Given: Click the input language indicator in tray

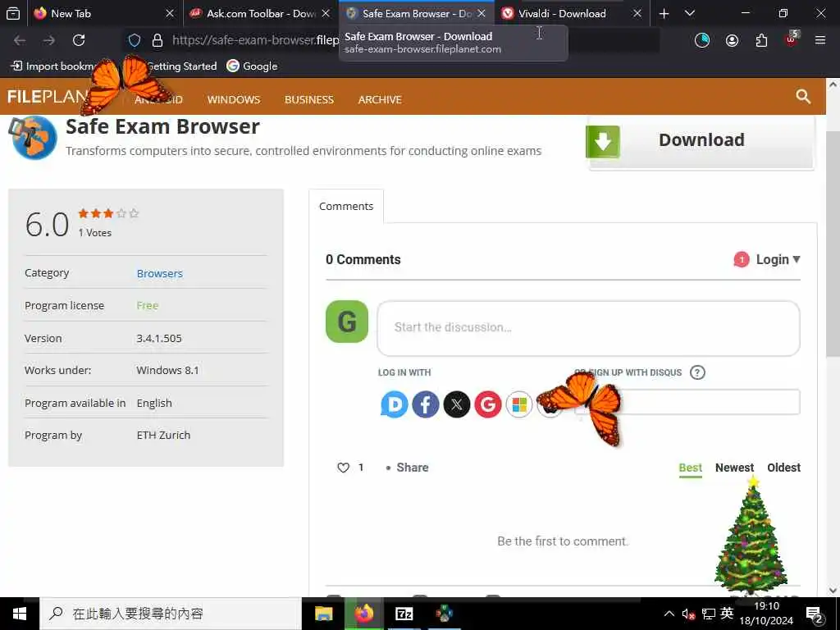Looking at the screenshot, I should 727,613.
